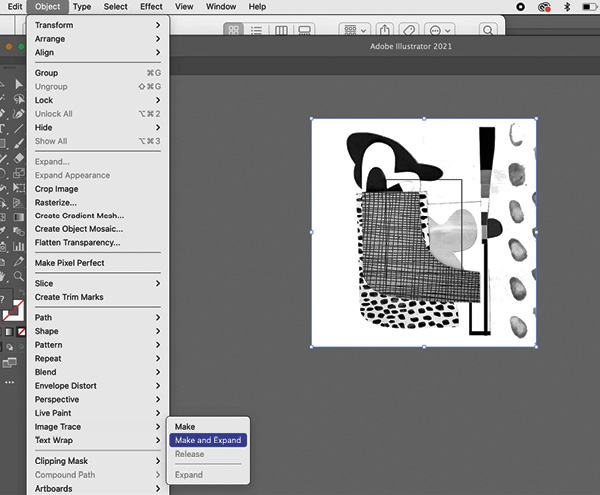The height and width of the screenshot is (495, 600).
Task: Select the Paintbrush tool
Action: pos(18,143)
